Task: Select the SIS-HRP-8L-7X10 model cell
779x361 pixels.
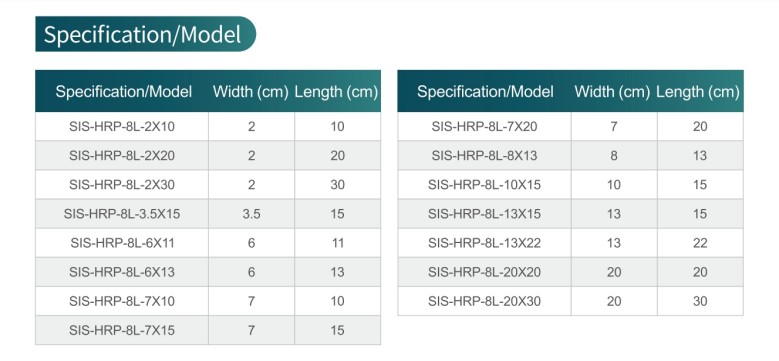Action: [122, 301]
